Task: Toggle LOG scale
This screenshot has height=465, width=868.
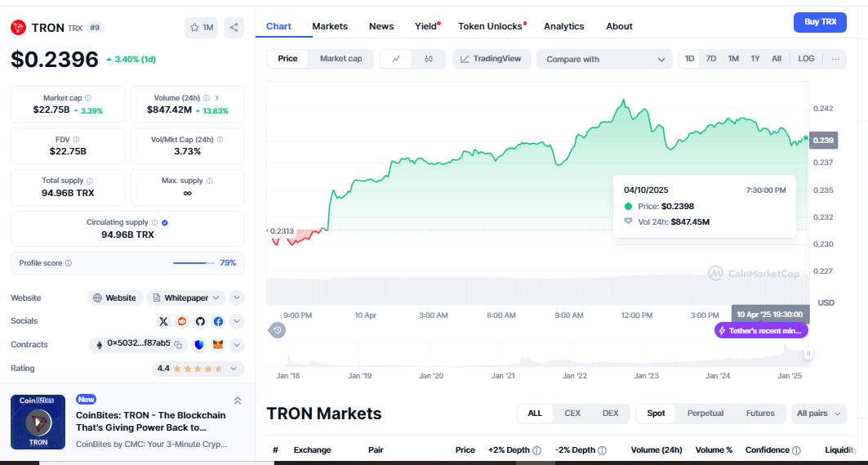Action: pyautogui.click(x=806, y=59)
